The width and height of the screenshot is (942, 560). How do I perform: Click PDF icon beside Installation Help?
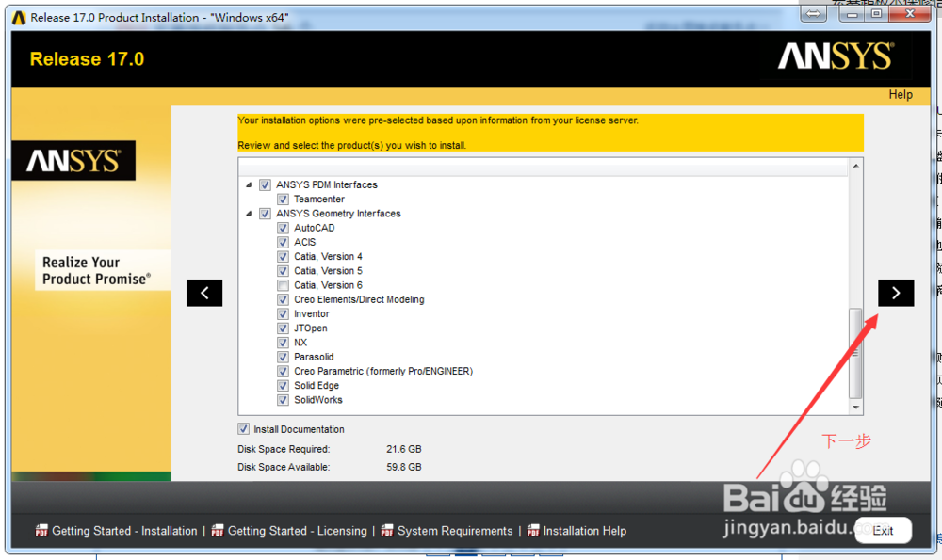533,531
